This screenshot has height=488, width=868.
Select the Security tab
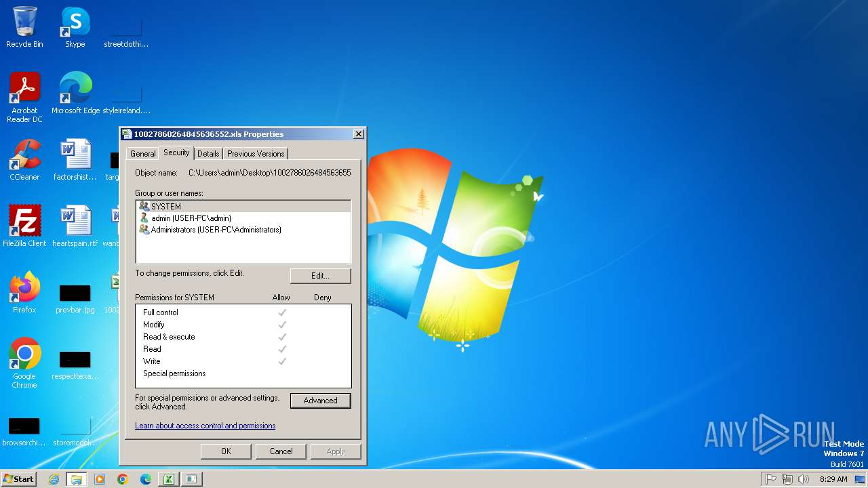pos(176,152)
